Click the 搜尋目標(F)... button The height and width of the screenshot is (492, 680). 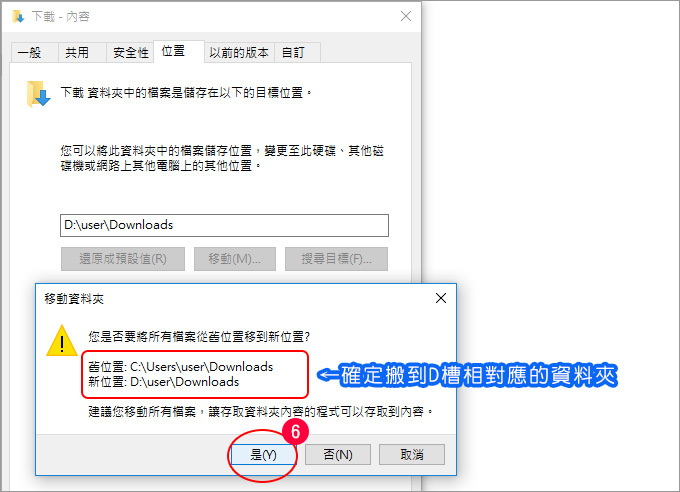[x=336, y=259]
